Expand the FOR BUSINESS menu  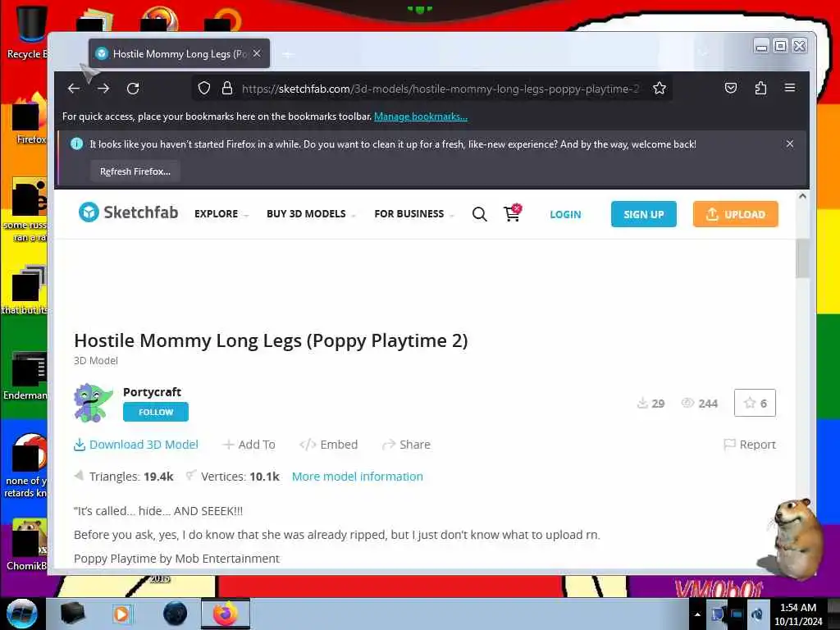point(414,214)
